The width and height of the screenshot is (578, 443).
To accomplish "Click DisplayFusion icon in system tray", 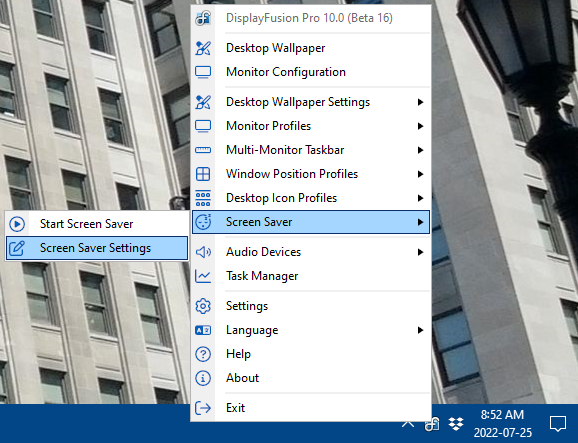I will [x=432, y=424].
